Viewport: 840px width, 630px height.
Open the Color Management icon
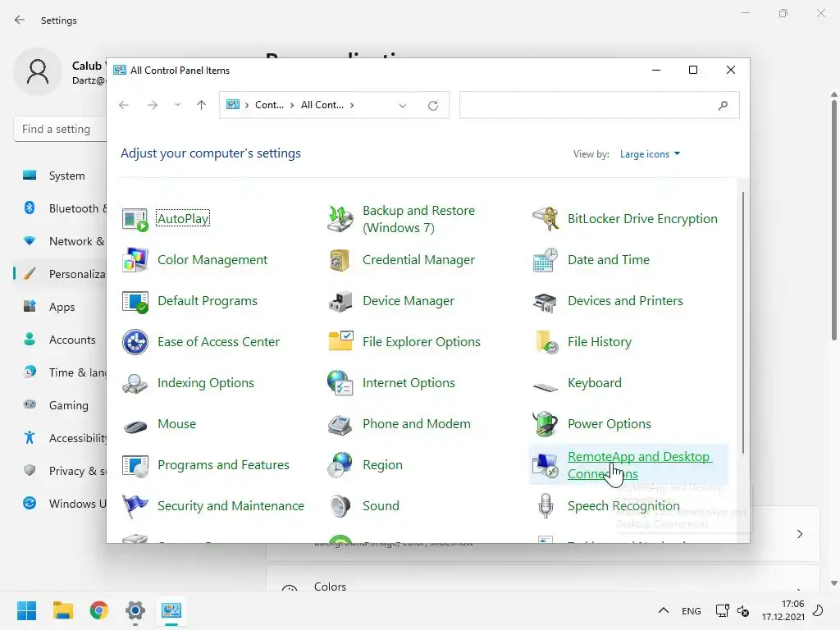[135, 260]
